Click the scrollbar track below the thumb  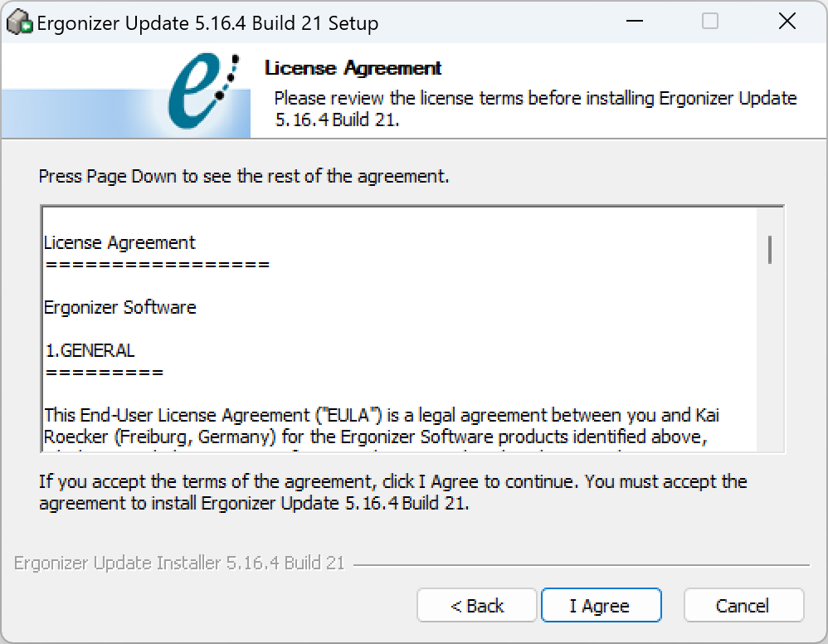point(770,357)
